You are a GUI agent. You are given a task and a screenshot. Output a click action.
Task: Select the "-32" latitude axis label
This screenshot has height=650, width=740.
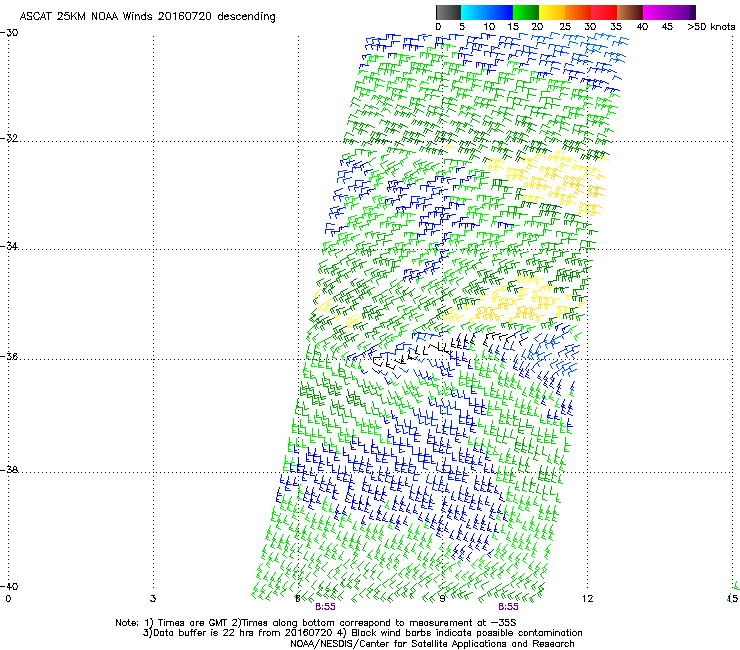9,138
